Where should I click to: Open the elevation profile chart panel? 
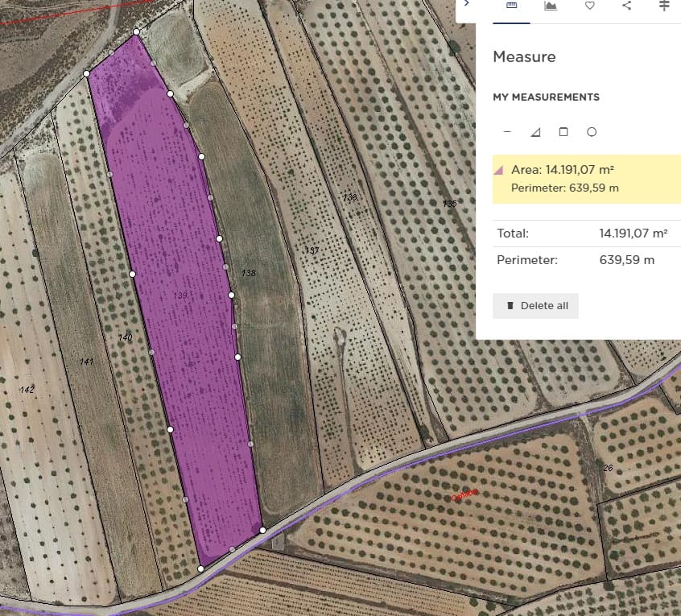pos(551,6)
